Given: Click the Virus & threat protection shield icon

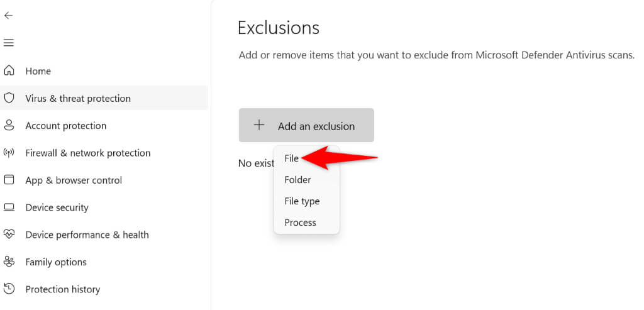Looking at the screenshot, I should [x=9, y=98].
